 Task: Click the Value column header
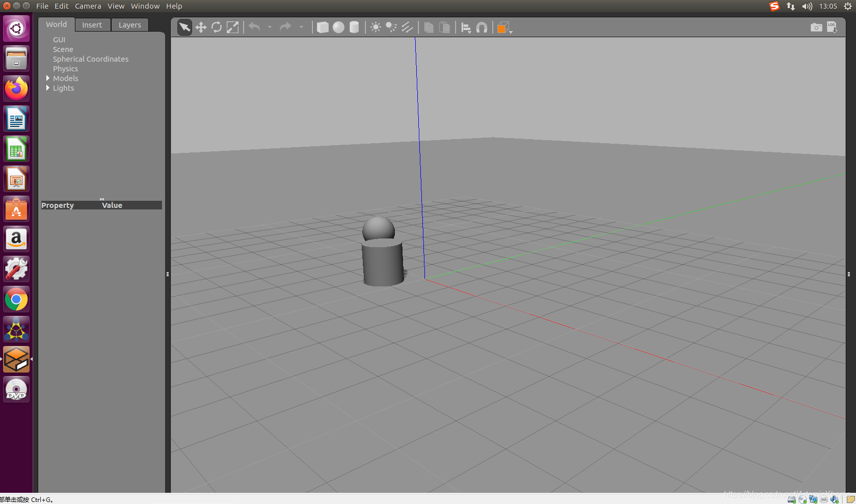click(x=112, y=205)
